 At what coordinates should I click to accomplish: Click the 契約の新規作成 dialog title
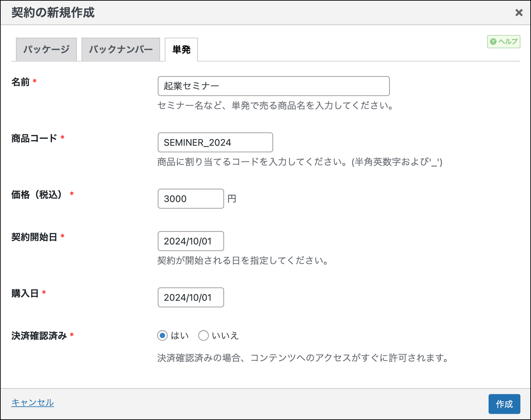coord(53,13)
